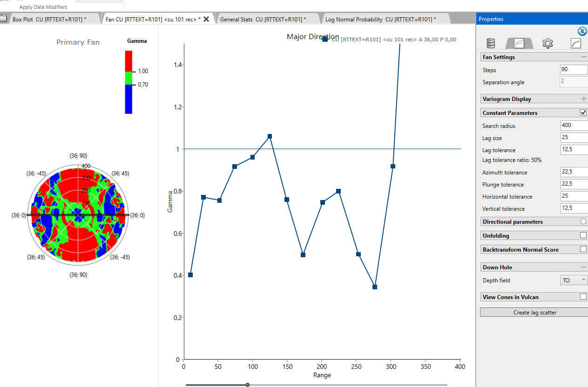The width and height of the screenshot is (588, 387).
Task: Click the 'Range' axis label
Action: [x=322, y=375]
